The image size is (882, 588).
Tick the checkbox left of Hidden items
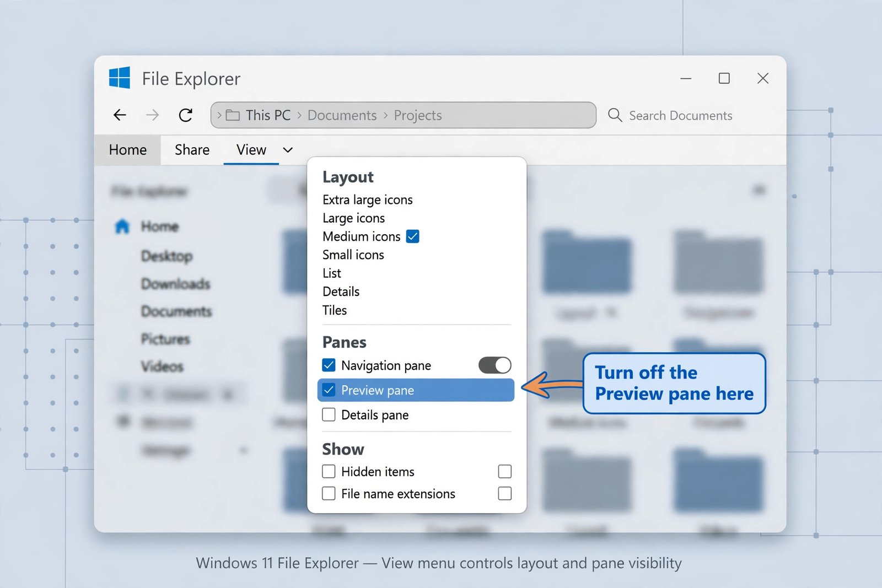coord(329,471)
